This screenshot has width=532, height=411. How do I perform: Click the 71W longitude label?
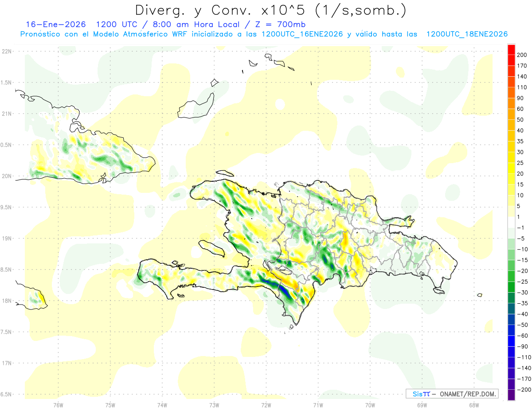(318, 405)
